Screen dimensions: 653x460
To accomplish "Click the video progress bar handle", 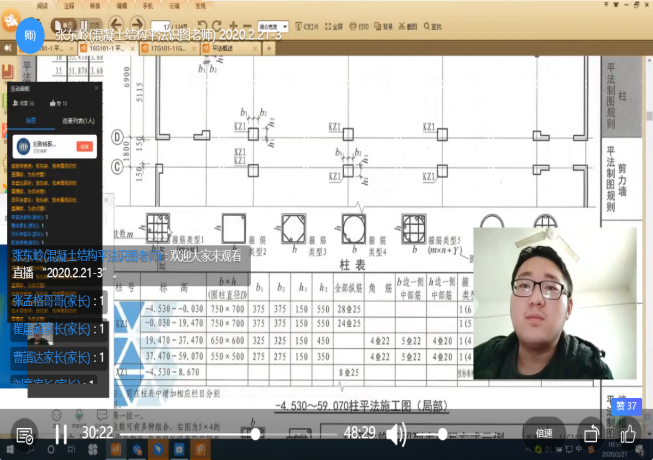I will (x=256, y=434).
